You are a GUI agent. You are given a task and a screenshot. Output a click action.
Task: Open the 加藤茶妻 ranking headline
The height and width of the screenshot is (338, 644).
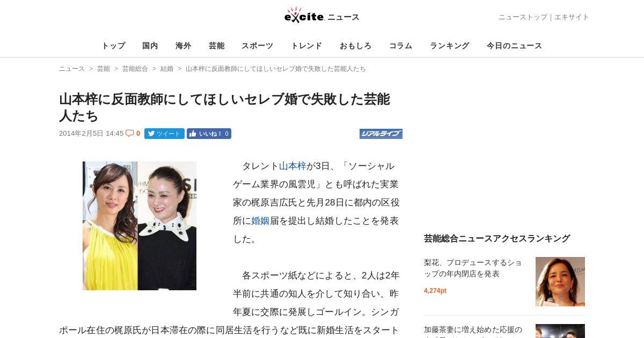point(473,330)
